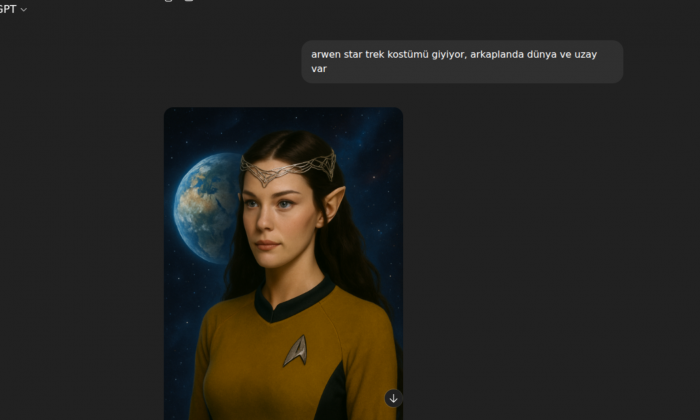The height and width of the screenshot is (420, 700).
Task: Click the download arrow on the generated image
Action: click(x=393, y=399)
